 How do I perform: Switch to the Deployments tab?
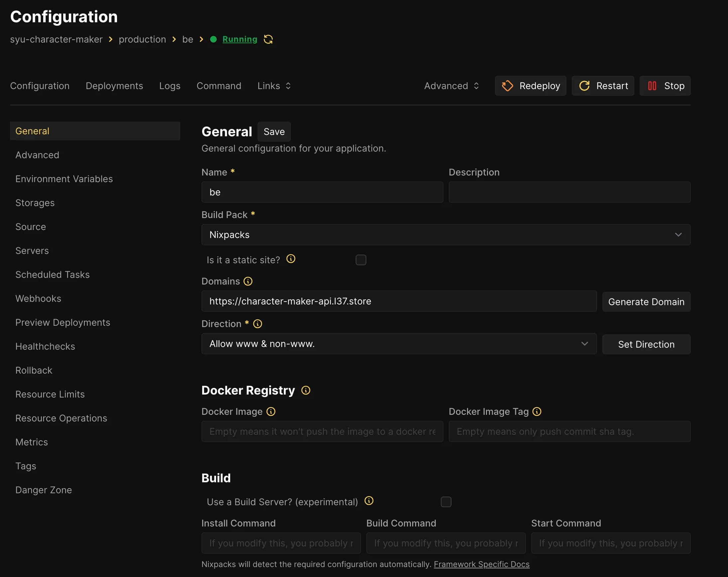[x=114, y=86]
